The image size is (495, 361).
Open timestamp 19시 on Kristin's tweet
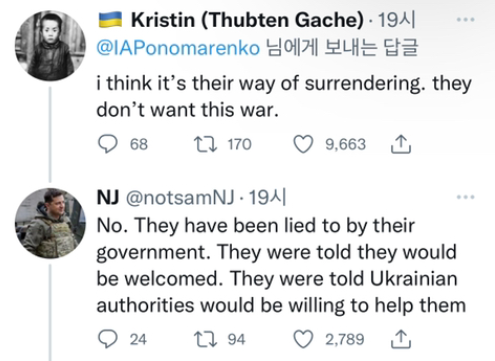[396, 20]
